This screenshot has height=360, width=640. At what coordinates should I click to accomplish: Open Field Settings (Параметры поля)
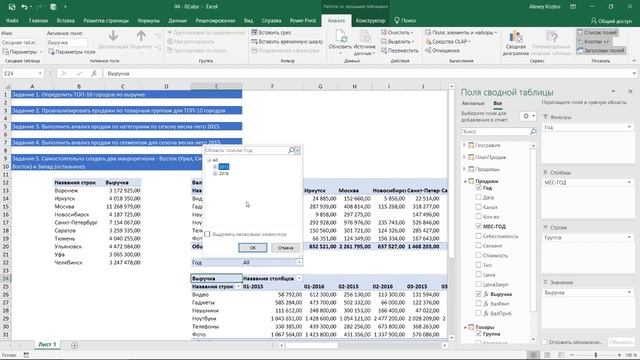(x=72, y=52)
